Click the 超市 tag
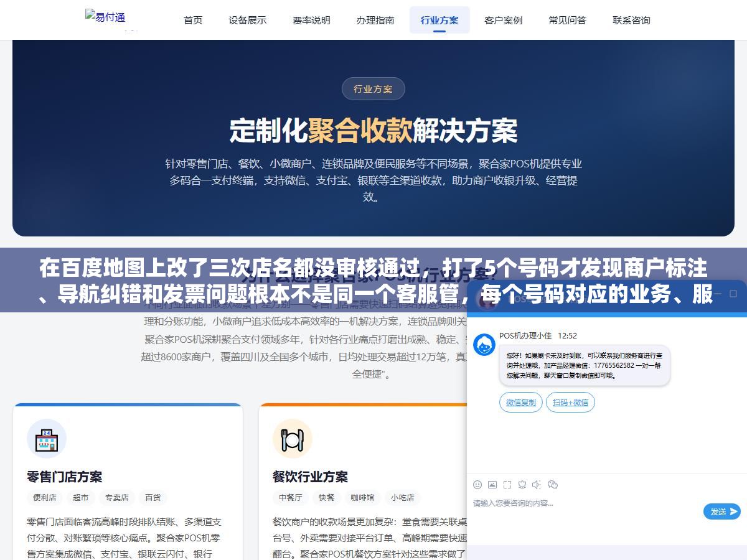The image size is (747, 560). [x=81, y=498]
